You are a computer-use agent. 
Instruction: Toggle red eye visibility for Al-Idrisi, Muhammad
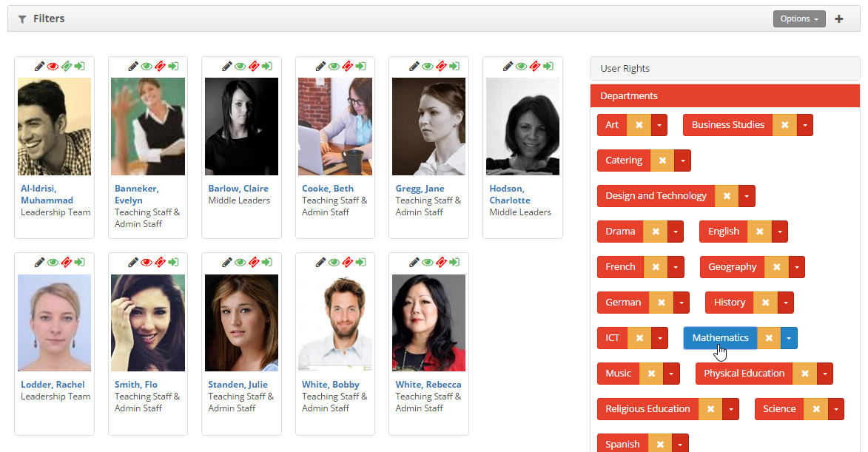pyautogui.click(x=53, y=66)
